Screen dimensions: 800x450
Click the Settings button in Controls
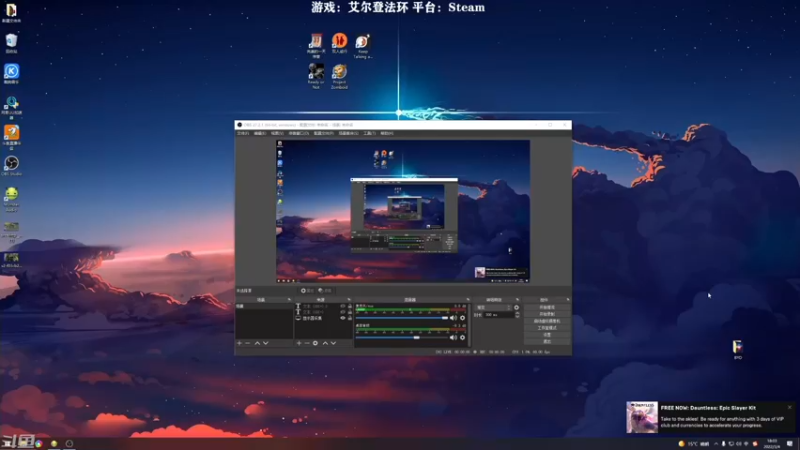tap(547, 335)
